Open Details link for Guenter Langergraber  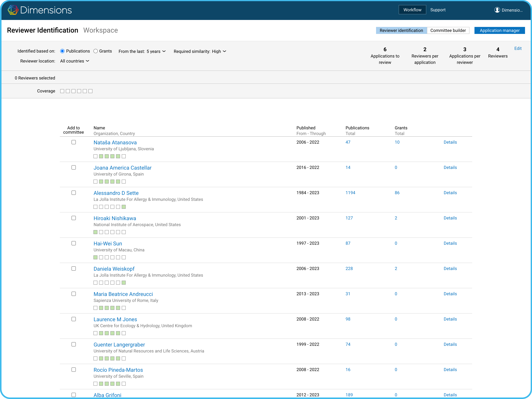click(x=450, y=344)
